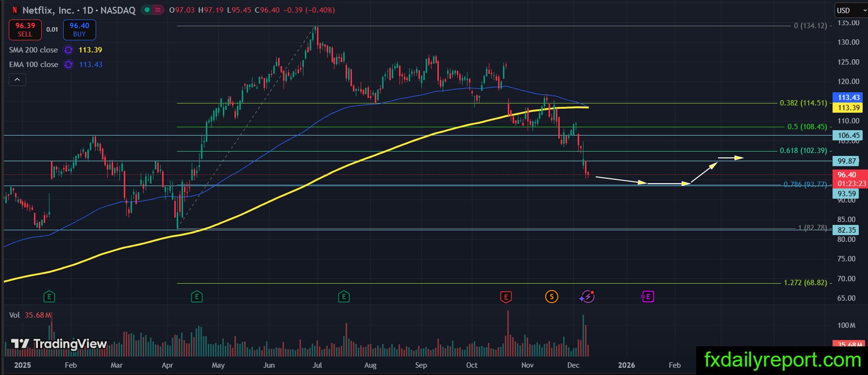Click the yellow 113.39 SMA legend value

point(90,50)
